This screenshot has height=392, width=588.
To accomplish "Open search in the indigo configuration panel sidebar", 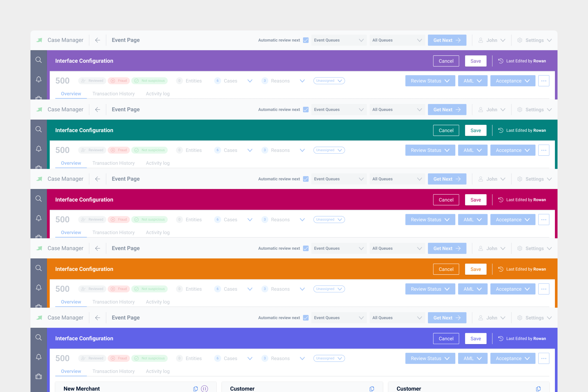I will [38, 337].
